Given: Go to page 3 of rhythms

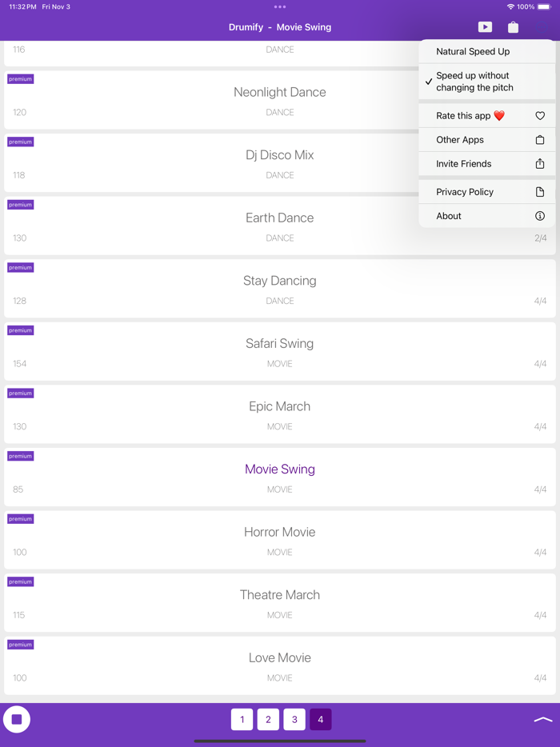Looking at the screenshot, I should tap(294, 719).
